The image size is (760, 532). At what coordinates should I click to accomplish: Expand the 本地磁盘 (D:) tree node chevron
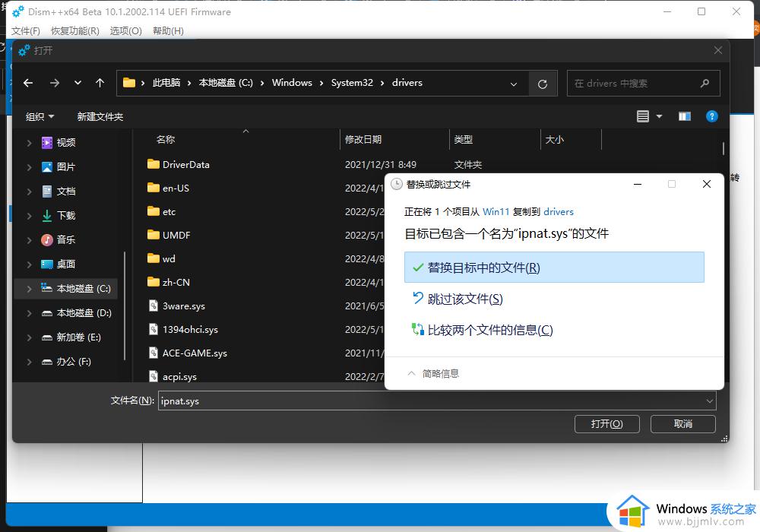(29, 313)
